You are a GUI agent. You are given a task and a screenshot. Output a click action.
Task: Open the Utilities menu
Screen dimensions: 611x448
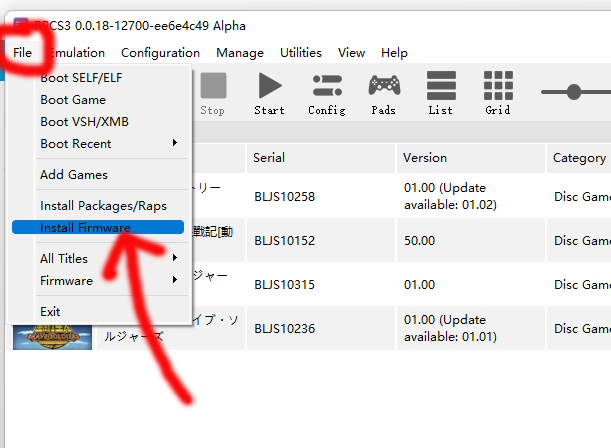pyautogui.click(x=301, y=53)
